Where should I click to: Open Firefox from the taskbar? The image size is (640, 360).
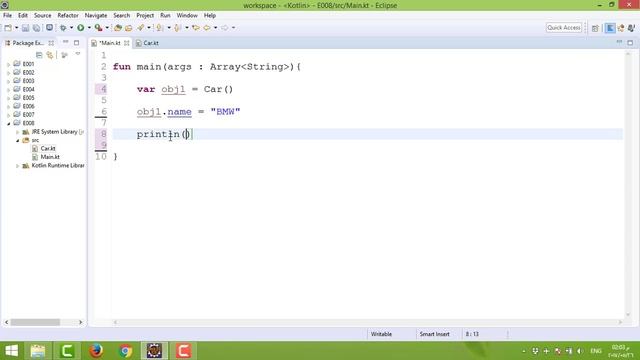96,351
